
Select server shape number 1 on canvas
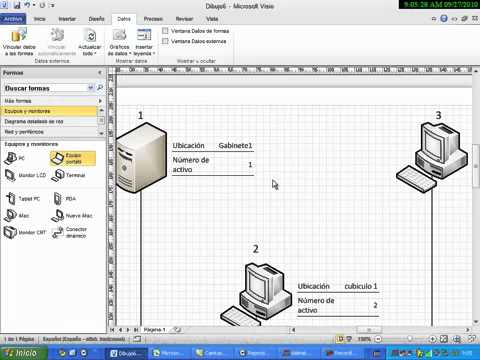(x=141, y=157)
